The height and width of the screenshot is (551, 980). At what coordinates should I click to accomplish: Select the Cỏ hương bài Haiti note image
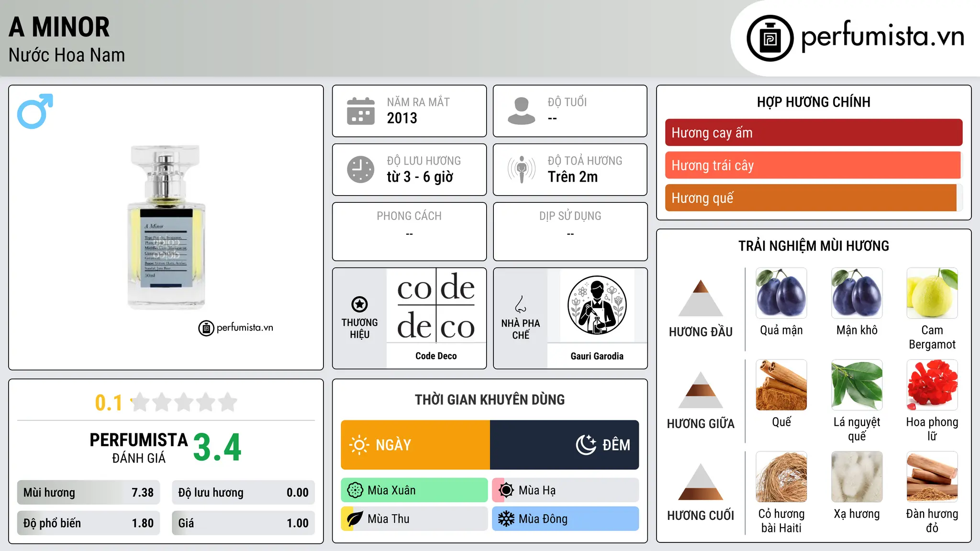(781, 477)
